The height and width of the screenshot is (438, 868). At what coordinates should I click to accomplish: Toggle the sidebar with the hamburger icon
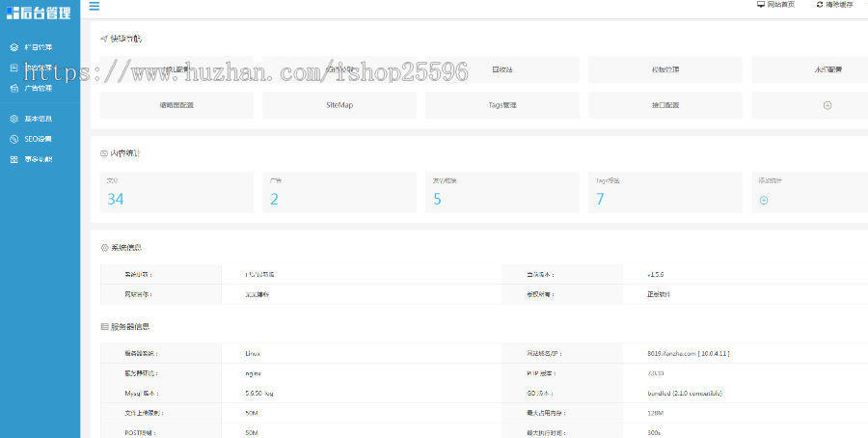[95, 6]
